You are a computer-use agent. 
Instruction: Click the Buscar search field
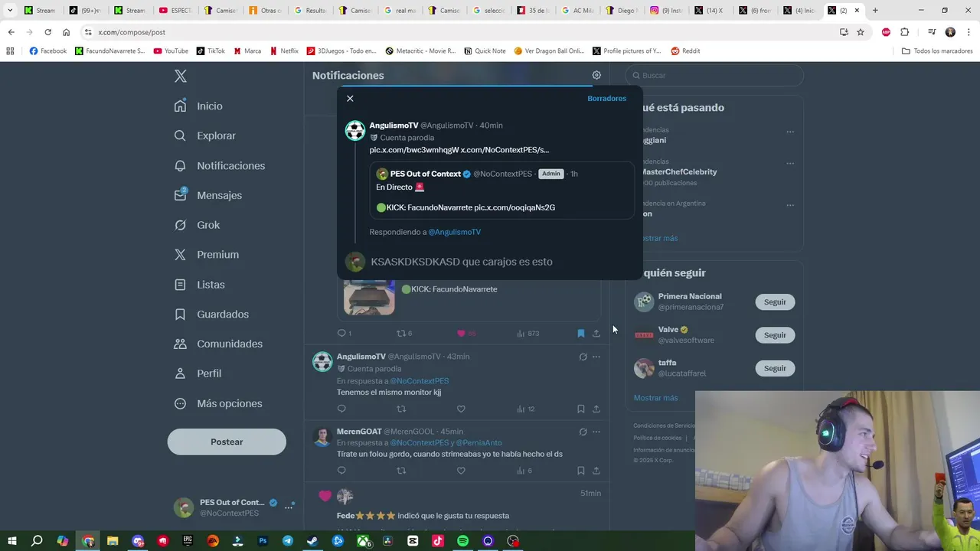(x=715, y=76)
